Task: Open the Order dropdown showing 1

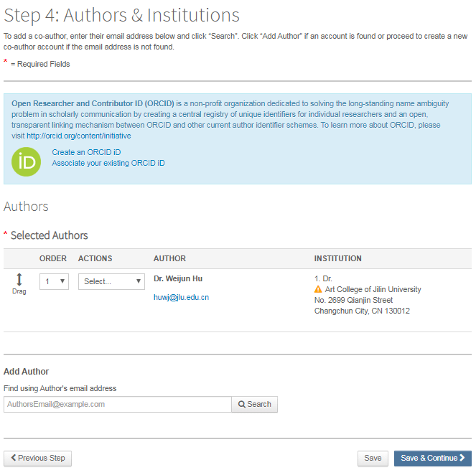Action: tap(54, 281)
